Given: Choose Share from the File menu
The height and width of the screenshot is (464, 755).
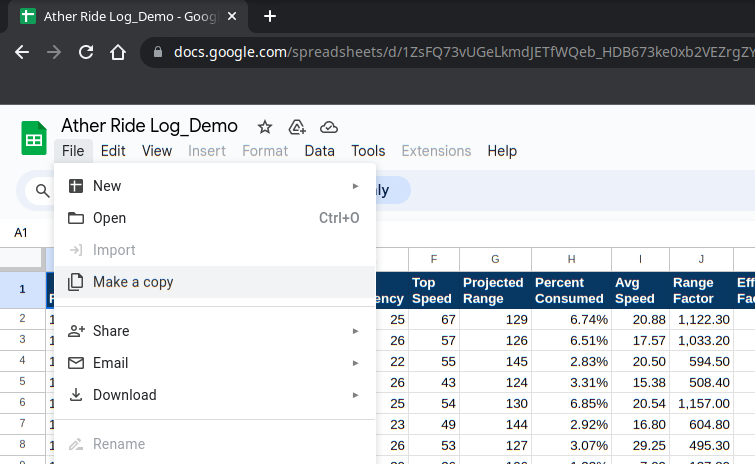Looking at the screenshot, I should click(215, 331).
